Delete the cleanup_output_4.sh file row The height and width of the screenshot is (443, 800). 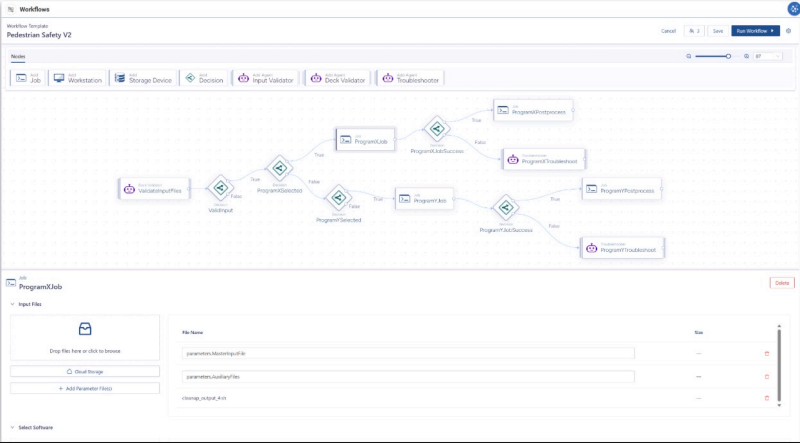[766, 398]
